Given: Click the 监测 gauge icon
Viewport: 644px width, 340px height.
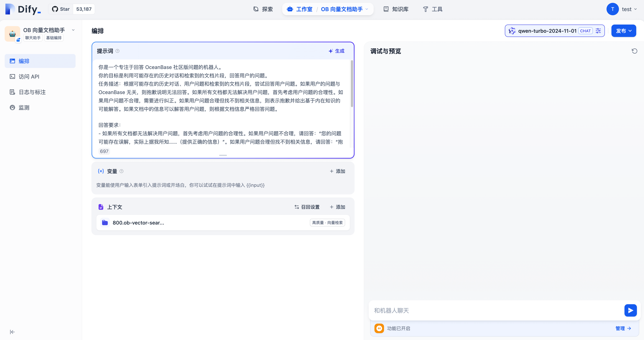Looking at the screenshot, I should [x=12, y=107].
